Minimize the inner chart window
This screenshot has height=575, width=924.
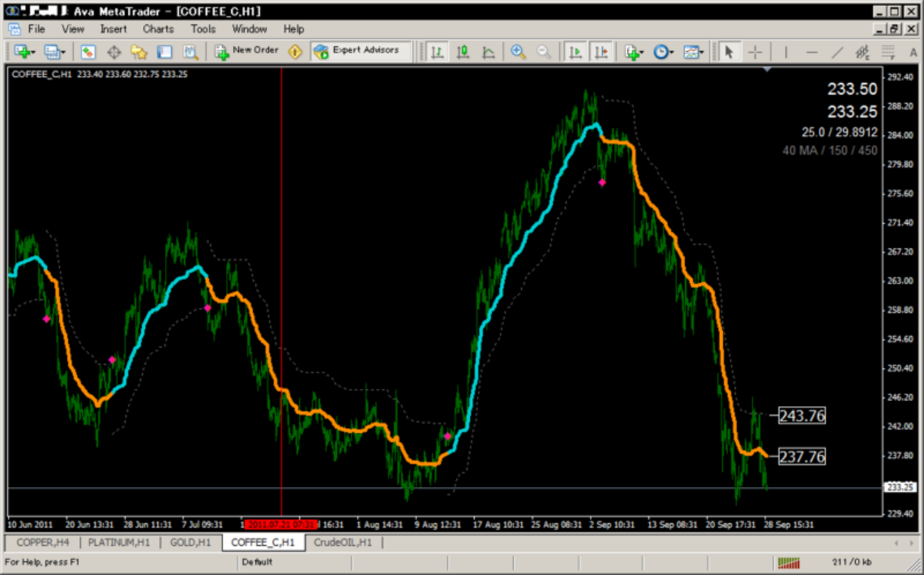[x=879, y=29]
